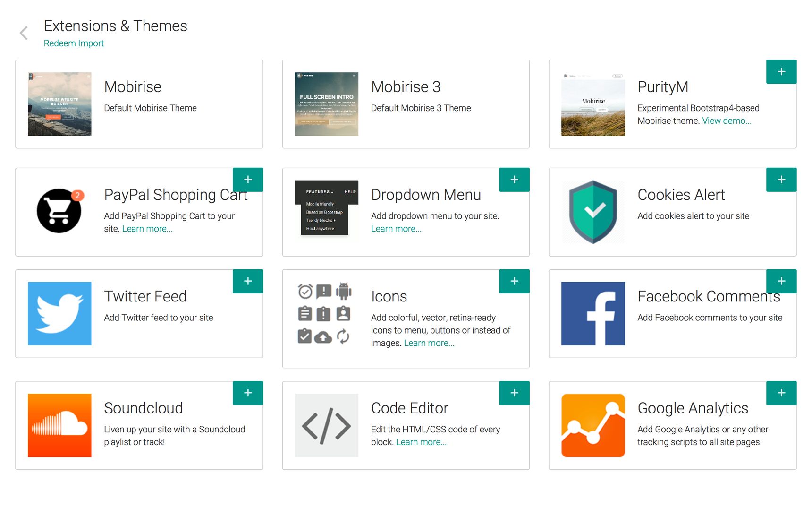Click the Dropdown Menu preview image

click(x=327, y=208)
